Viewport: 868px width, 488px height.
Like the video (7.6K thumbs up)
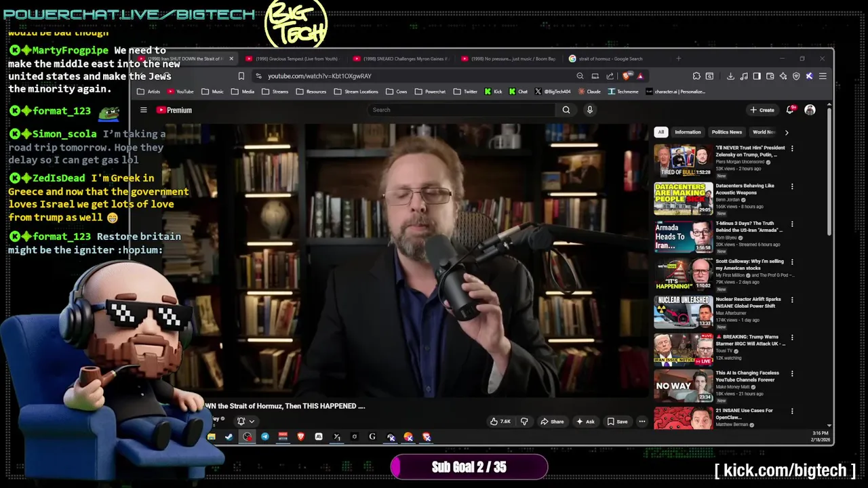[x=500, y=422]
